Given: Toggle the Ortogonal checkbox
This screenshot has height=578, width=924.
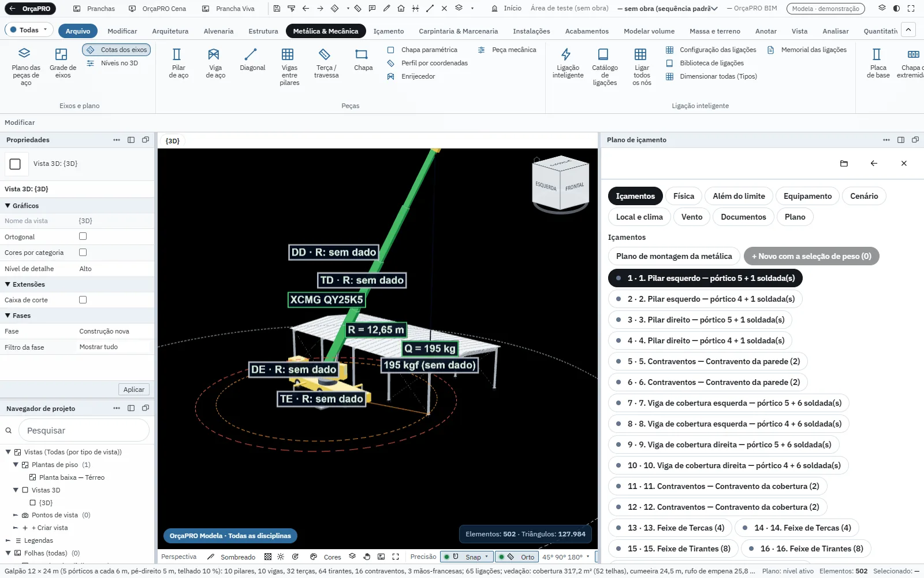Looking at the screenshot, I should click(83, 236).
